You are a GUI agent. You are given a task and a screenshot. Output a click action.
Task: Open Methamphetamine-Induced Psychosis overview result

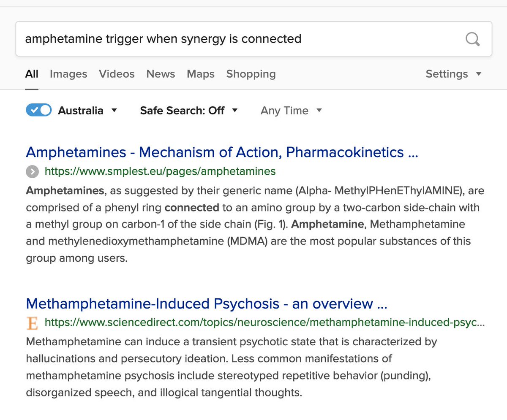coord(207,303)
